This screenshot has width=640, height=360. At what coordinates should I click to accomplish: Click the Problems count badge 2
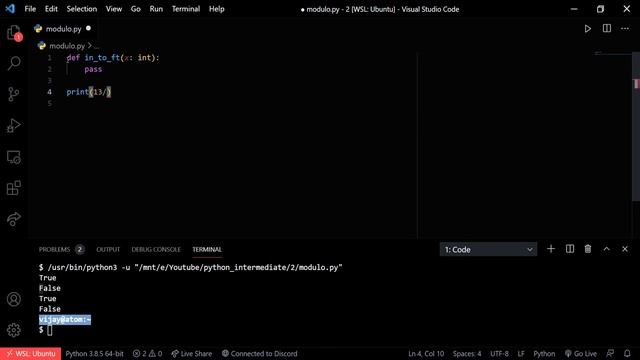[80, 249]
